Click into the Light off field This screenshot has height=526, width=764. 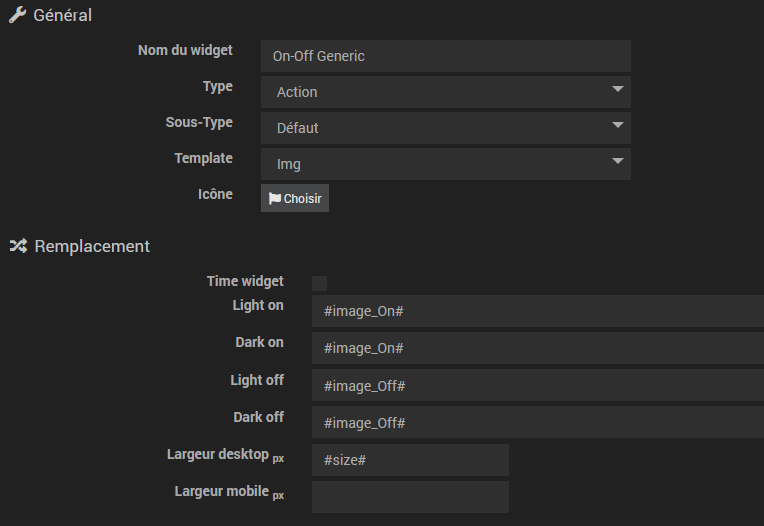pyautogui.click(x=538, y=385)
